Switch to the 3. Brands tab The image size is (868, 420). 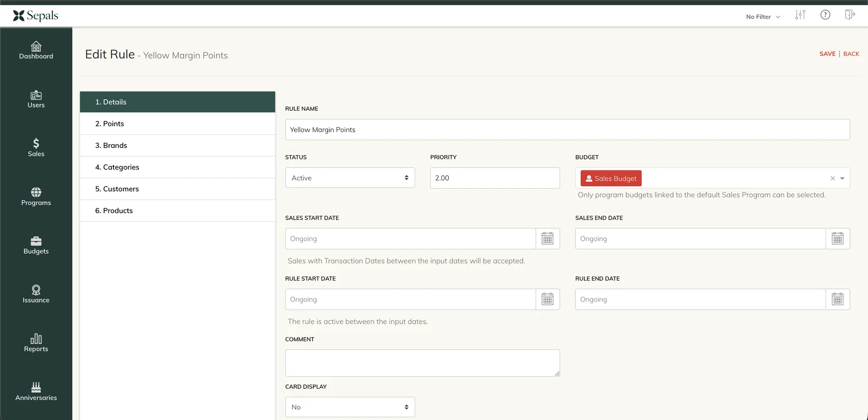point(177,145)
